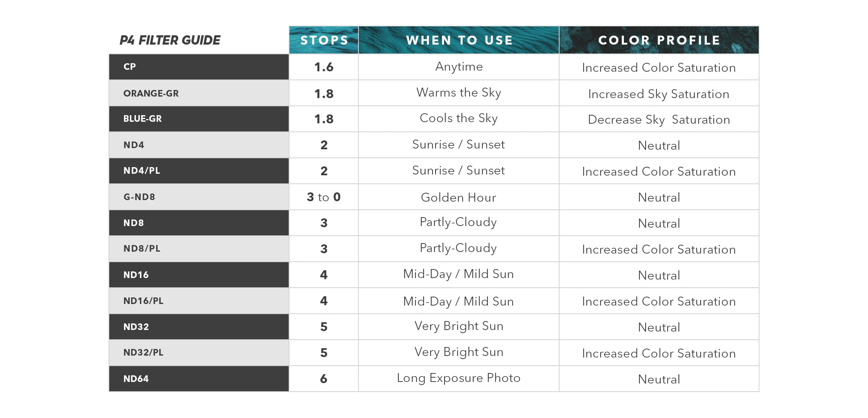This screenshot has width=868, height=418.
Task: Click the P4 FILTER GUIDE title
Action: [170, 40]
